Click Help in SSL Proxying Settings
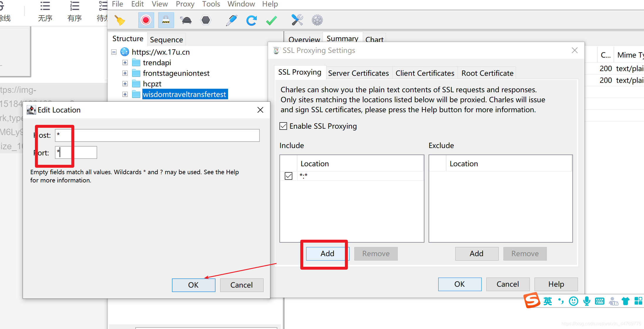This screenshot has width=644, height=329. 556,284
